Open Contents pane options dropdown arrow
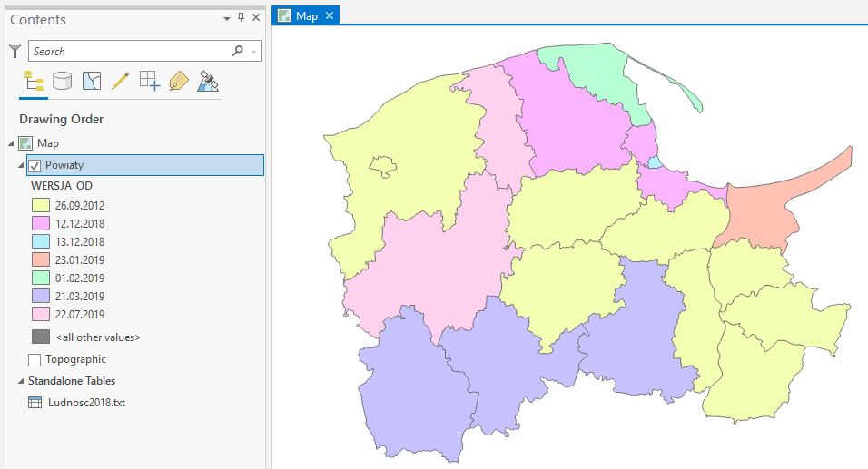The image size is (868, 469). coord(227,17)
